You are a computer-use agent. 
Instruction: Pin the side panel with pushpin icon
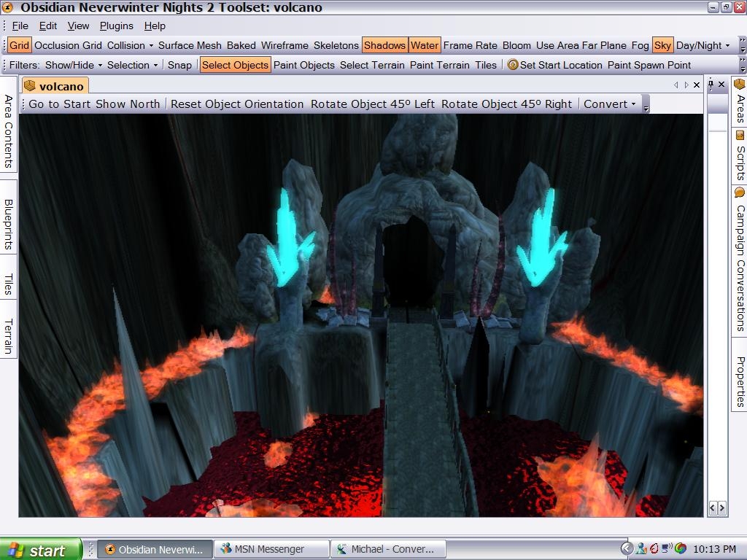711,85
